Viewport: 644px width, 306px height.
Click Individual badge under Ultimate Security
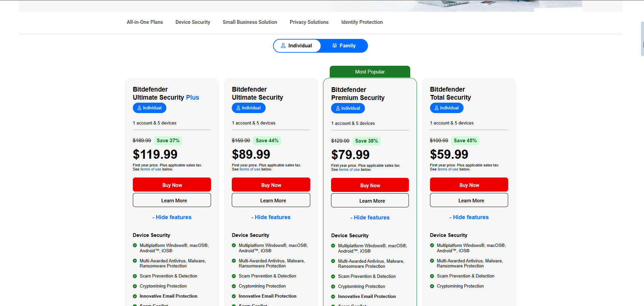249,108
